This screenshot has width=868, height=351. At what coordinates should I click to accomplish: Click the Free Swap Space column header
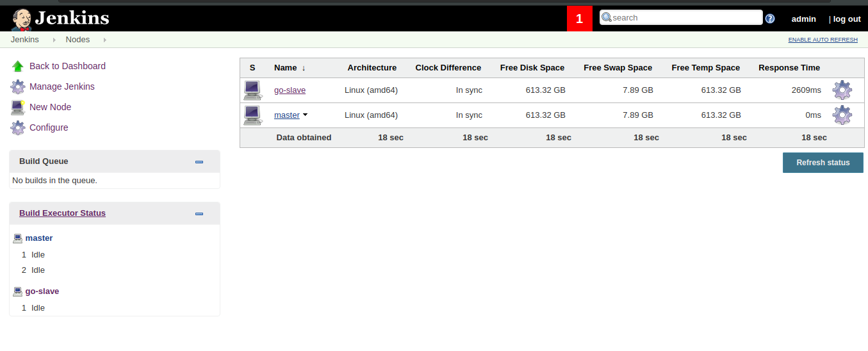[x=618, y=67]
